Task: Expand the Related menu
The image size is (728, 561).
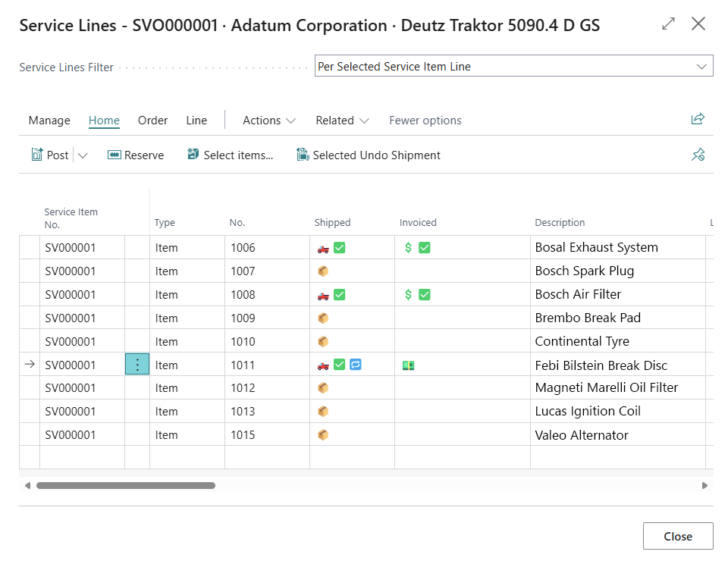Action: click(342, 121)
